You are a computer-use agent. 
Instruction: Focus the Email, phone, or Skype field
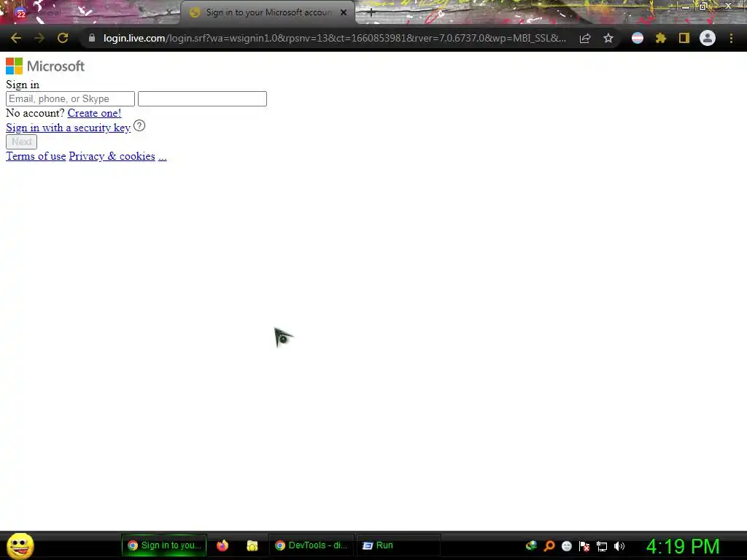point(71,98)
